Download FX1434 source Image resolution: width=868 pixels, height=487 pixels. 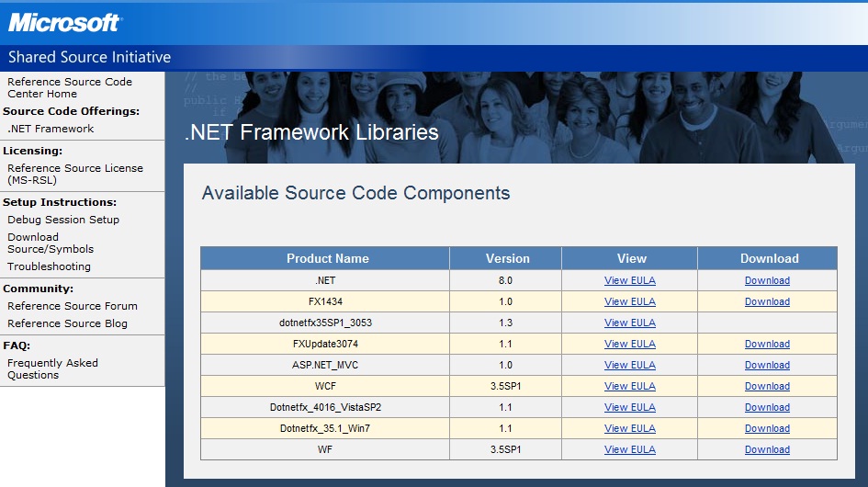[x=767, y=301]
